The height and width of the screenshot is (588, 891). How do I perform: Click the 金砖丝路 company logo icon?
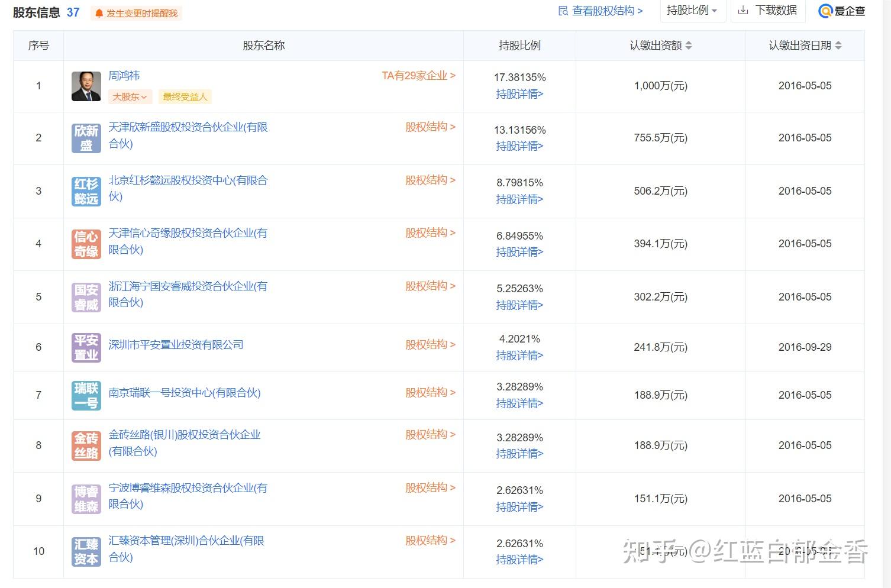click(x=86, y=446)
